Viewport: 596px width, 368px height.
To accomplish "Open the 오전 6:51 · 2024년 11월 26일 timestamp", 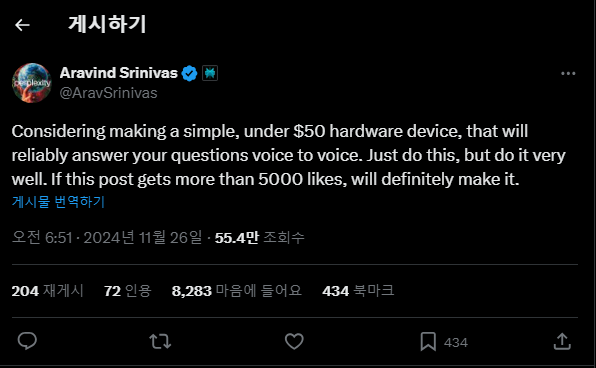I will (x=107, y=238).
